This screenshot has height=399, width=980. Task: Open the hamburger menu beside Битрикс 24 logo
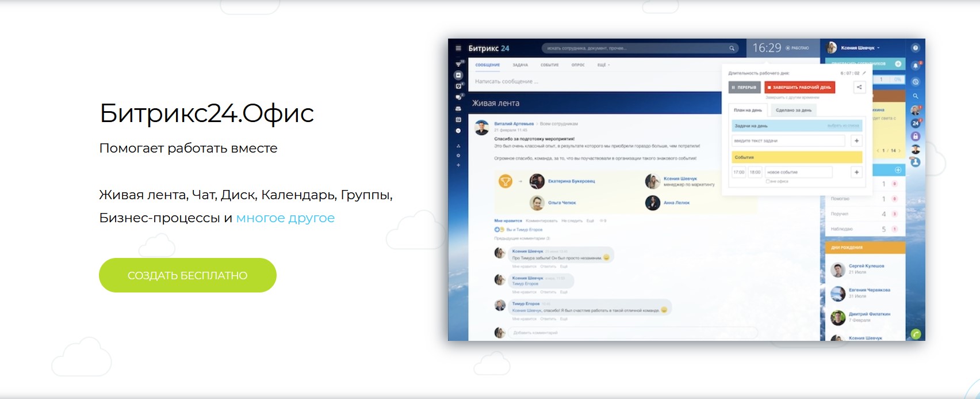(x=458, y=48)
